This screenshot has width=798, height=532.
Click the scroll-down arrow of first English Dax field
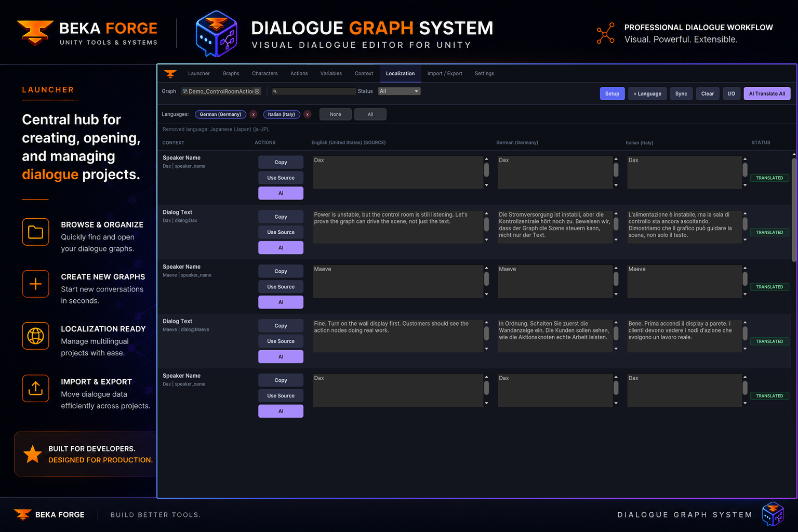point(486,185)
